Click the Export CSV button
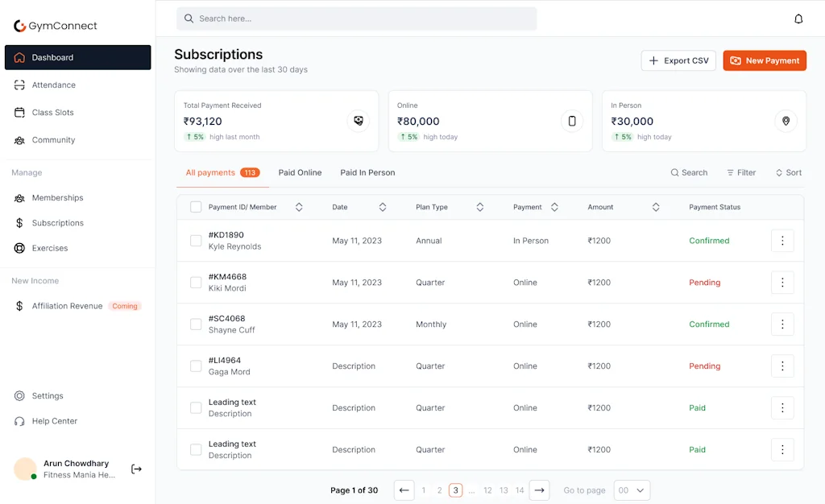Image resolution: width=825 pixels, height=504 pixels. (678, 60)
